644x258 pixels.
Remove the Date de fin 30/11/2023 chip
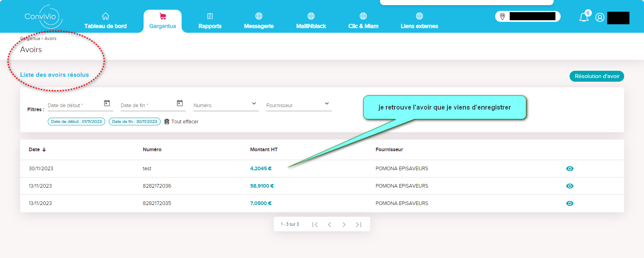[x=135, y=121]
